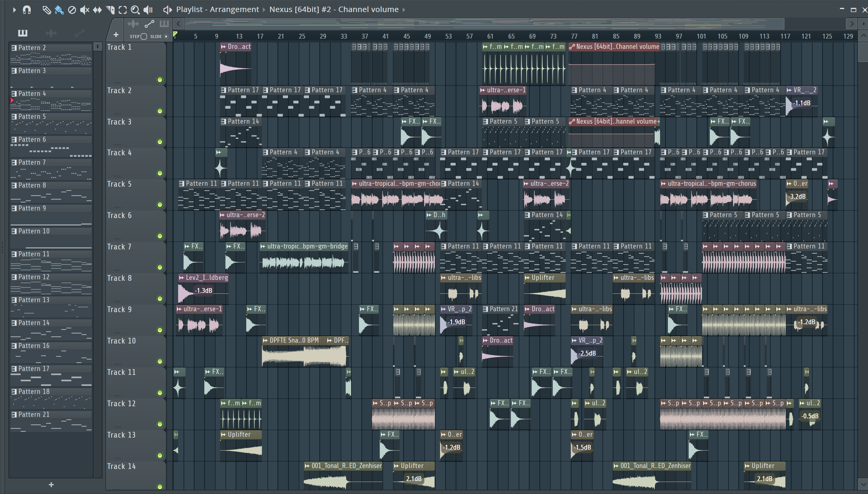Click the playlist overview horizontal scrollbar

click(485, 24)
